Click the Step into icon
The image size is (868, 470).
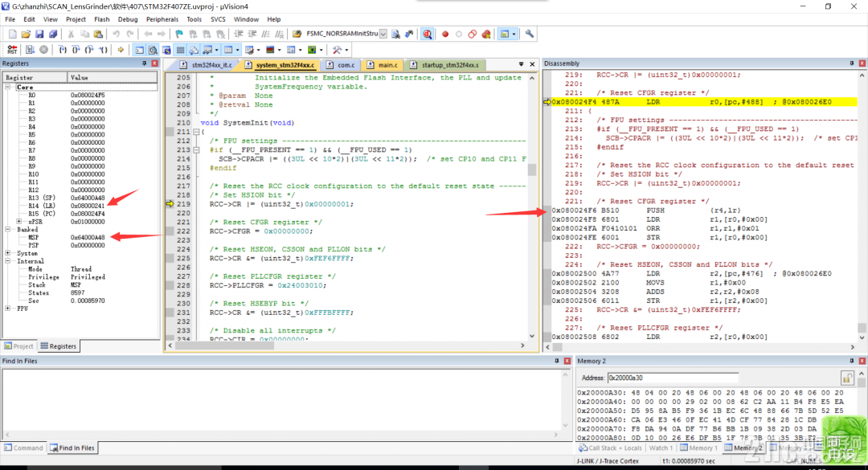pyautogui.click(x=62, y=50)
